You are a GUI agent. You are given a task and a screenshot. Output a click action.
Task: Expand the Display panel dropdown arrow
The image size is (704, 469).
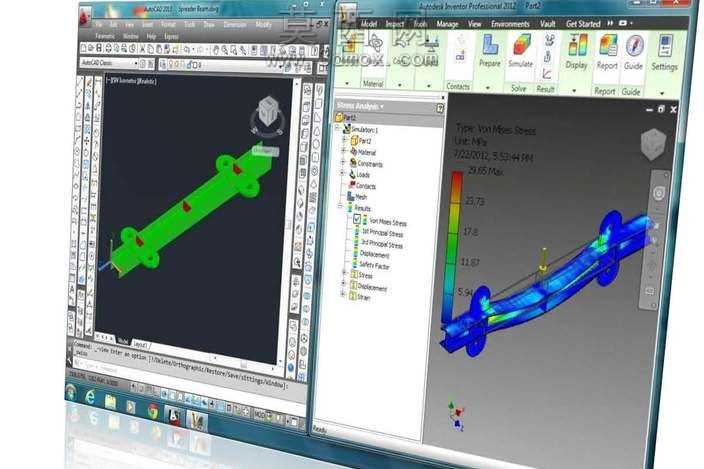coord(574,91)
